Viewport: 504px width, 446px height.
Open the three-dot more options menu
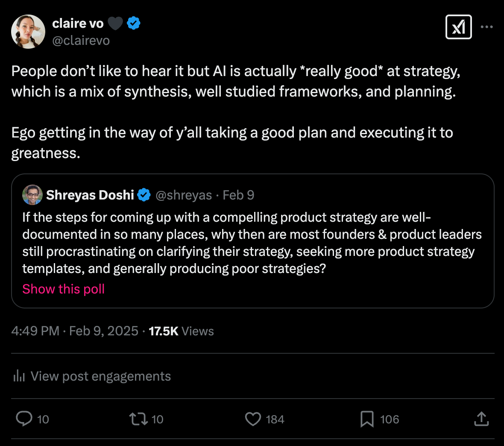(x=486, y=27)
